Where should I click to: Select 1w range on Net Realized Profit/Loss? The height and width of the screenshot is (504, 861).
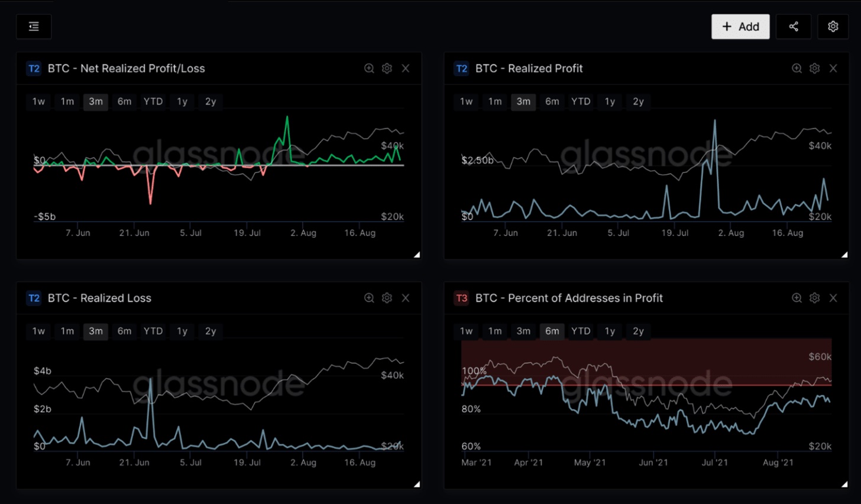[38, 102]
